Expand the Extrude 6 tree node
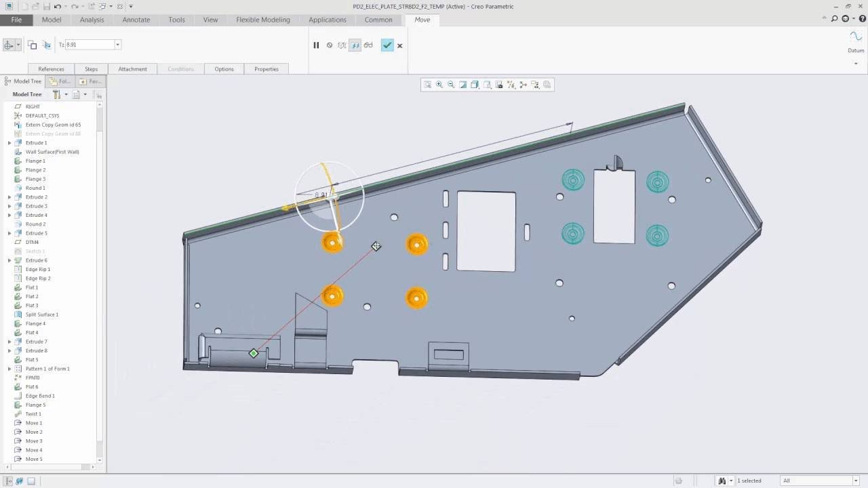The width and height of the screenshot is (868, 488). coord(9,260)
